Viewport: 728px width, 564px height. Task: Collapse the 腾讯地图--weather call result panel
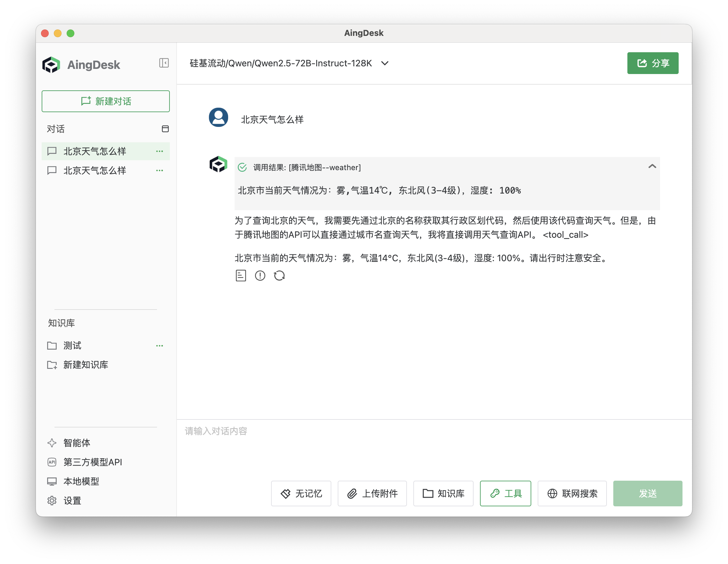click(652, 167)
